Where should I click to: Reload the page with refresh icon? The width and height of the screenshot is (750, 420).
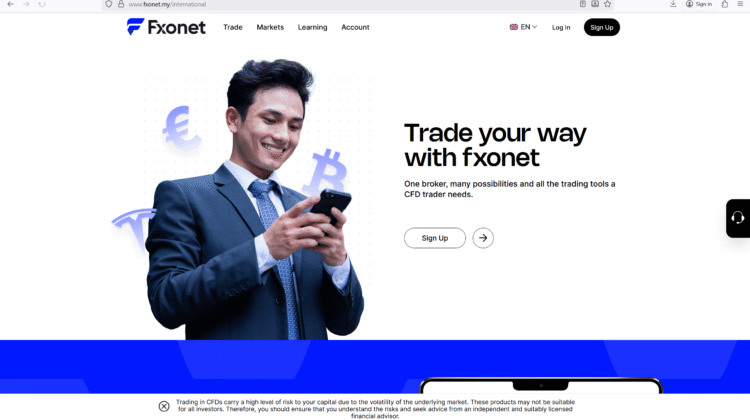(x=42, y=4)
